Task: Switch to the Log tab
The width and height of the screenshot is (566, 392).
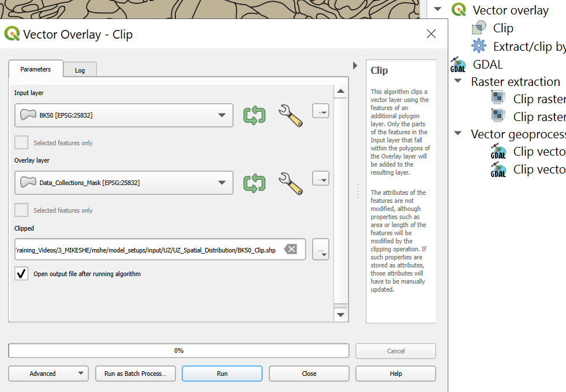Action: point(80,70)
